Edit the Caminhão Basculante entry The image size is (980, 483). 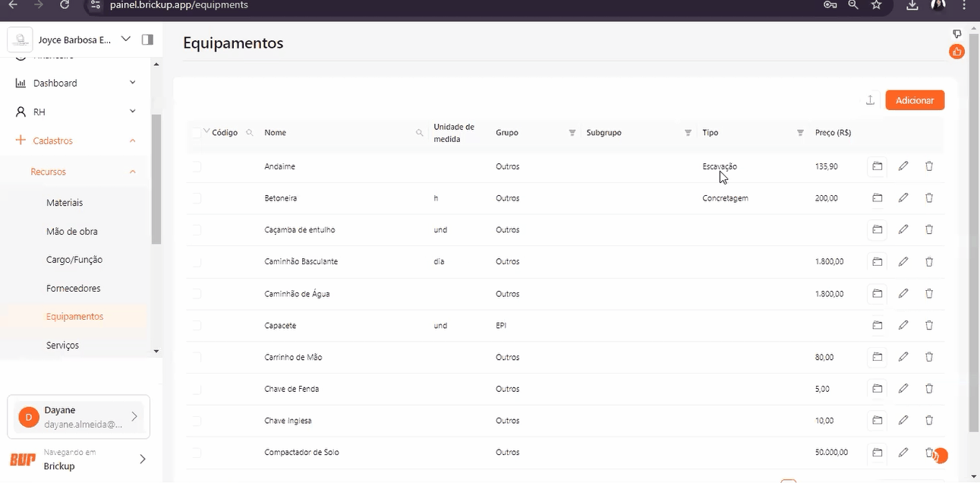(x=903, y=261)
